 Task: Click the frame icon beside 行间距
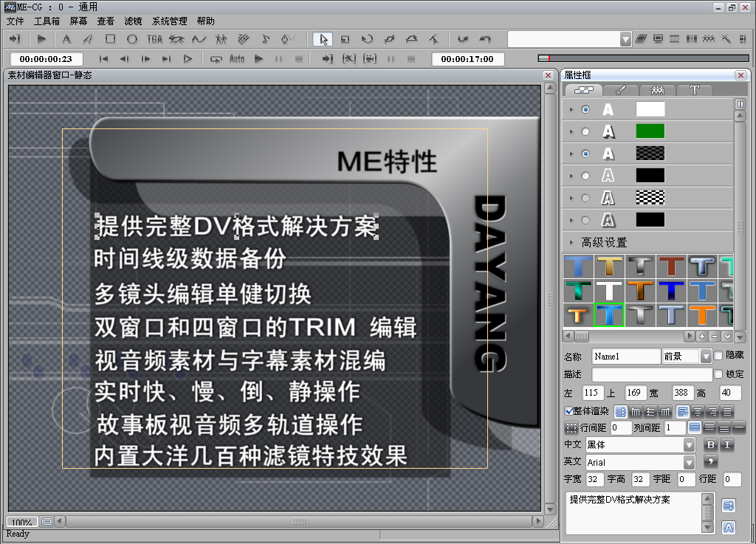pyautogui.click(x=571, y=427)
